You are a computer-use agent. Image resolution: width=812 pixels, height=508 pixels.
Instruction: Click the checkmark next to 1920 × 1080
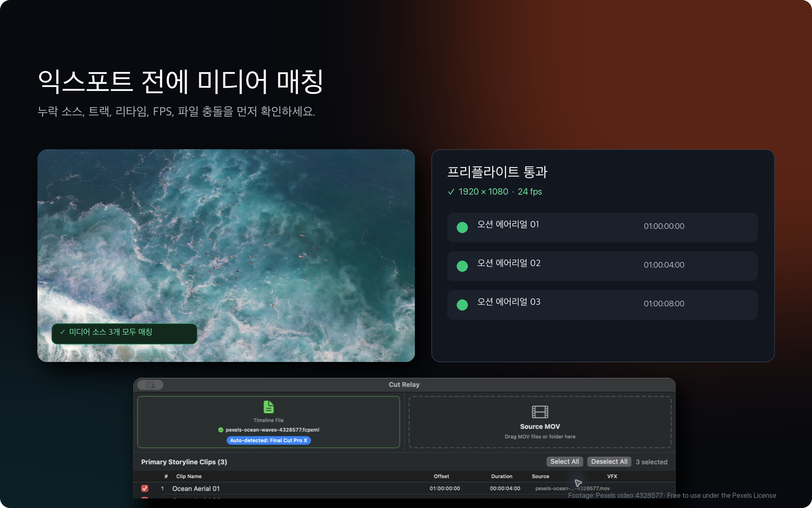[451, 191]
